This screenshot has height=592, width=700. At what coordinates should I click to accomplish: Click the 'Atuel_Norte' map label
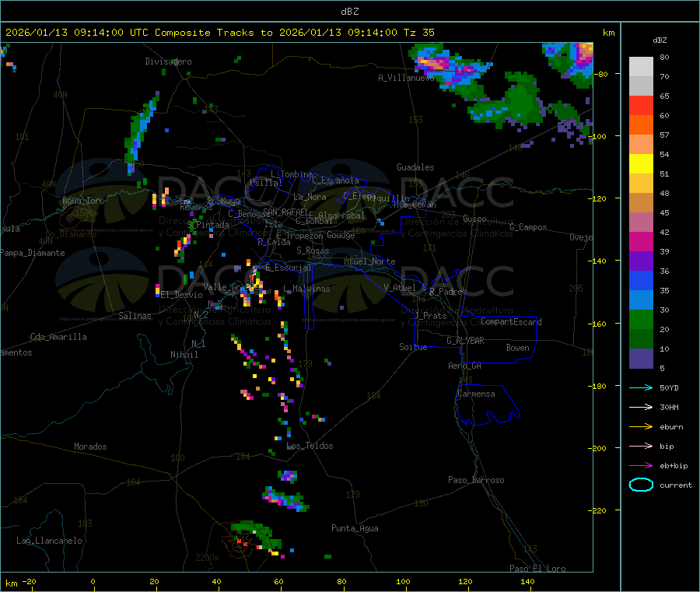369,261
